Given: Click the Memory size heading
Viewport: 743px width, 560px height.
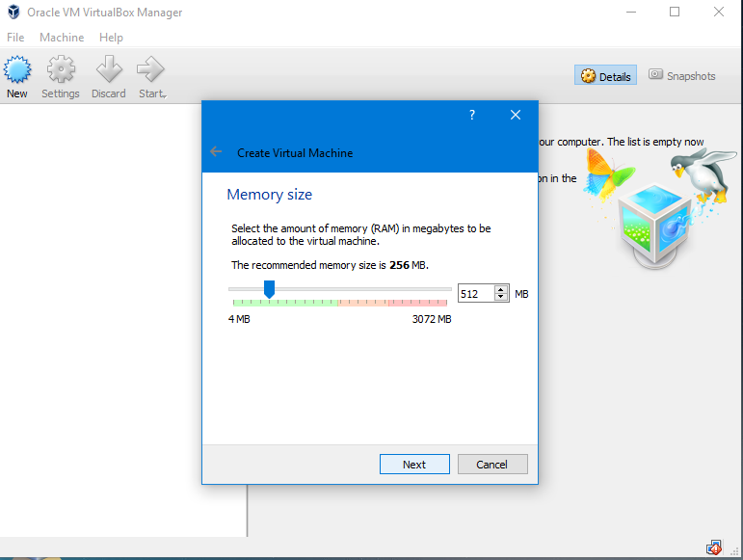Looking at the screenshot, I should (x=269, y=195).
